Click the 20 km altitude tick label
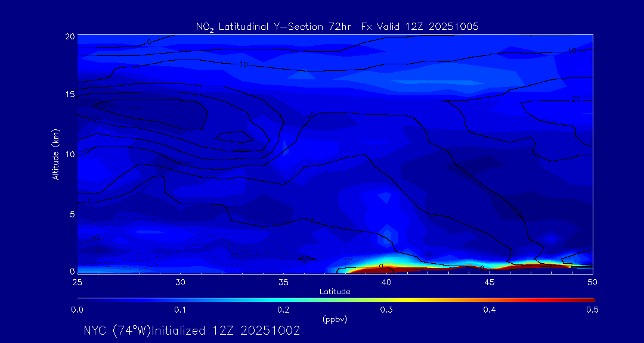This screenshot has width=644, height=343. [69, 36]
